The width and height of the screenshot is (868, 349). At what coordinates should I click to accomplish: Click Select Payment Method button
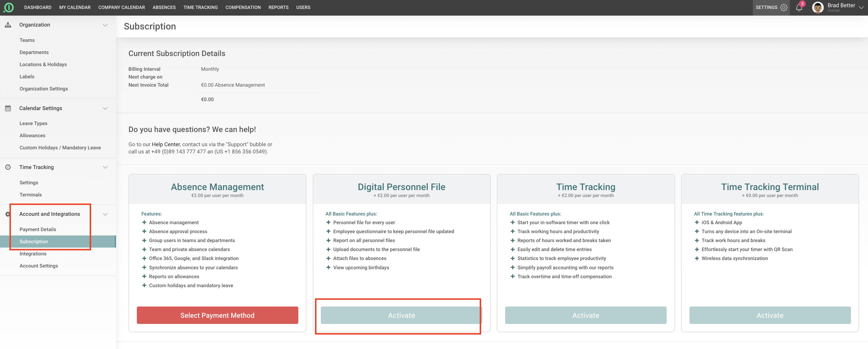click(x=217, y=315)
